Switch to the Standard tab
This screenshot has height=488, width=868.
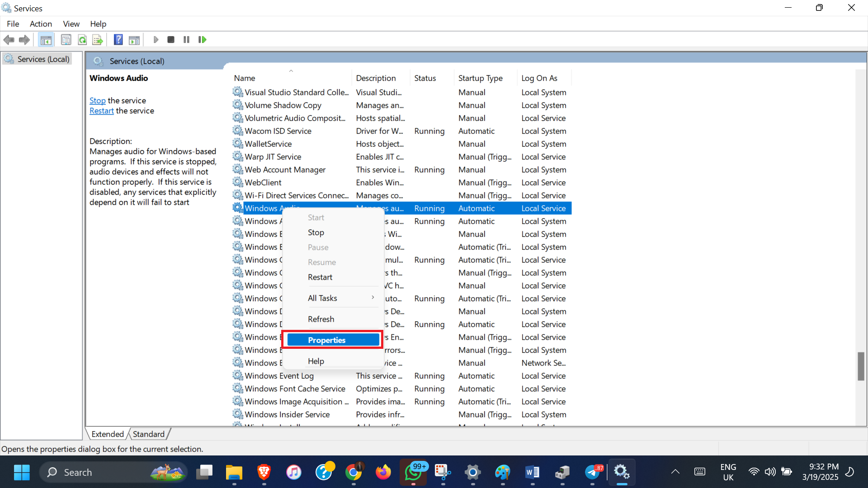(x=148, y=434)
